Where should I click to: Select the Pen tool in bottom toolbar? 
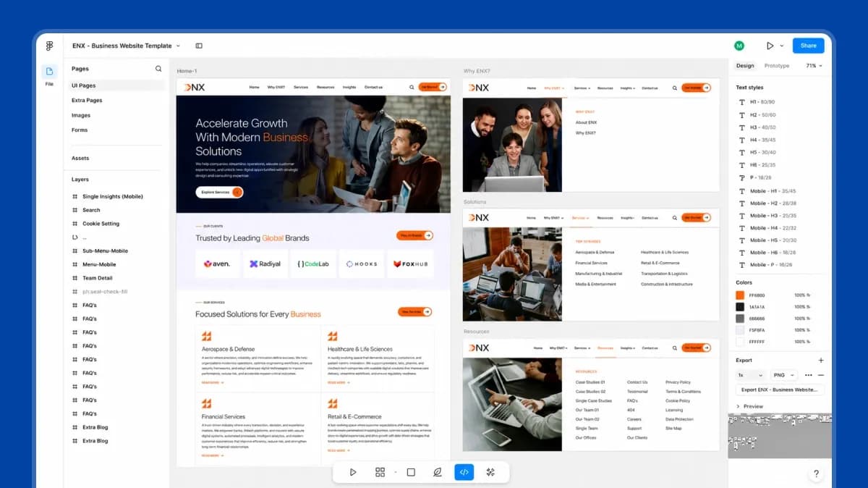click(x=437, y=472)
